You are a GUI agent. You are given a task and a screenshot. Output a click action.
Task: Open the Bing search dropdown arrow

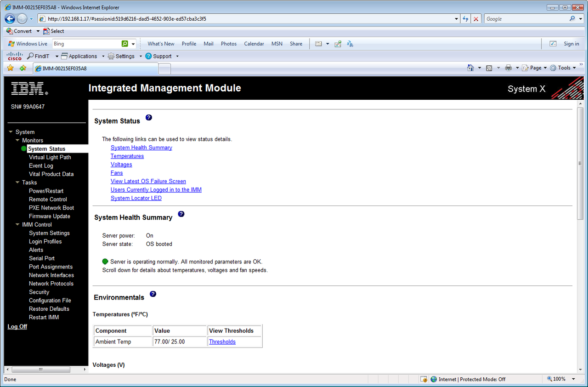pos(133,44)
